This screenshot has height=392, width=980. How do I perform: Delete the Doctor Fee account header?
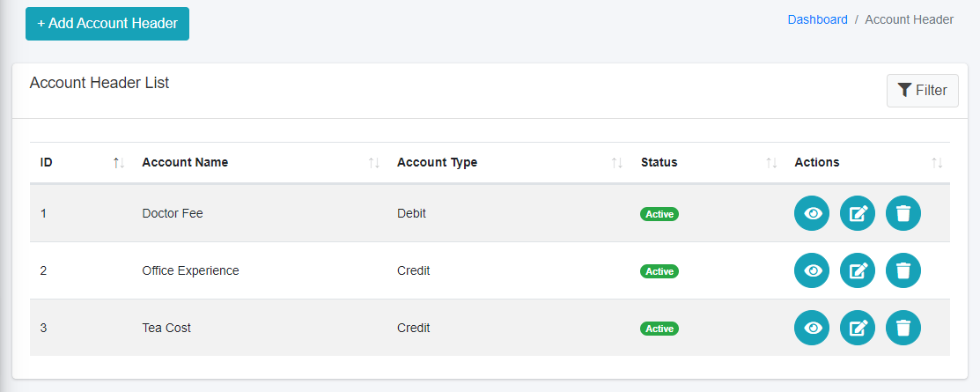903,213
